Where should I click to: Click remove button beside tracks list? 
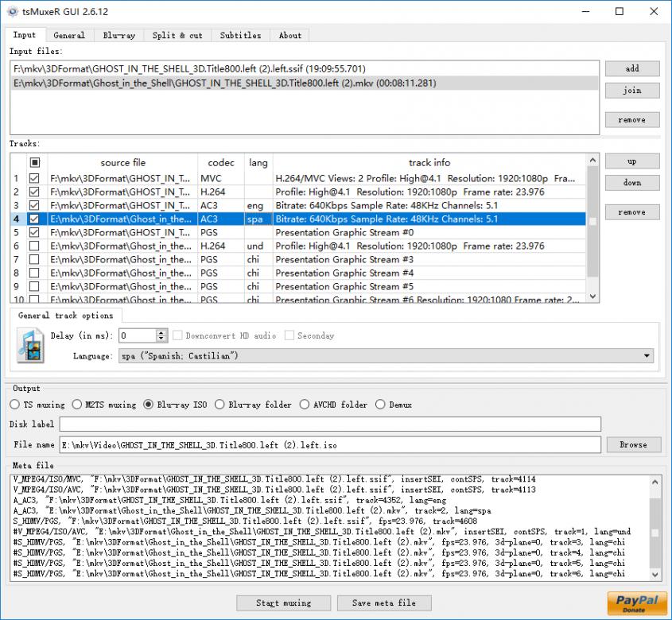632,212
